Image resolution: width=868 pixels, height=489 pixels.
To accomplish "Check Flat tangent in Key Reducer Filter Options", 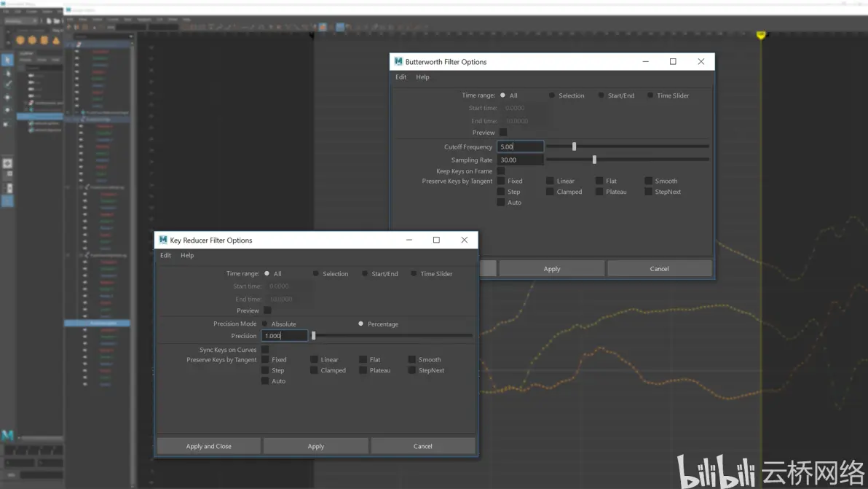I will pos(363,359).
